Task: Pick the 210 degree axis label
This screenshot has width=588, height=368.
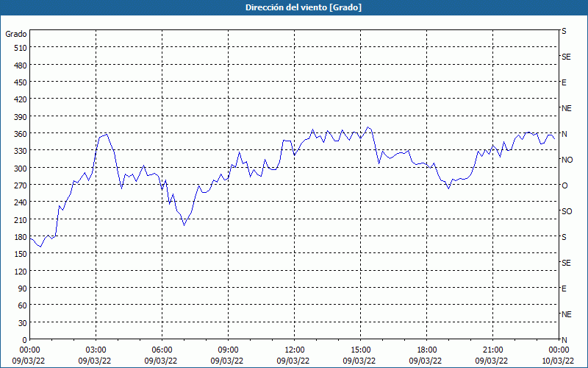Action: click(x=21, y=219)
